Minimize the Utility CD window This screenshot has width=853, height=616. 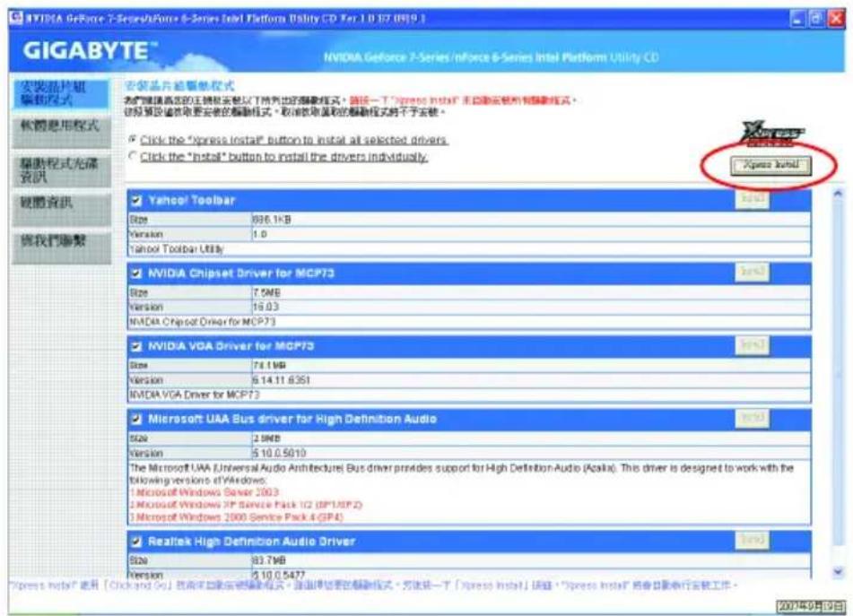[797, 19]
